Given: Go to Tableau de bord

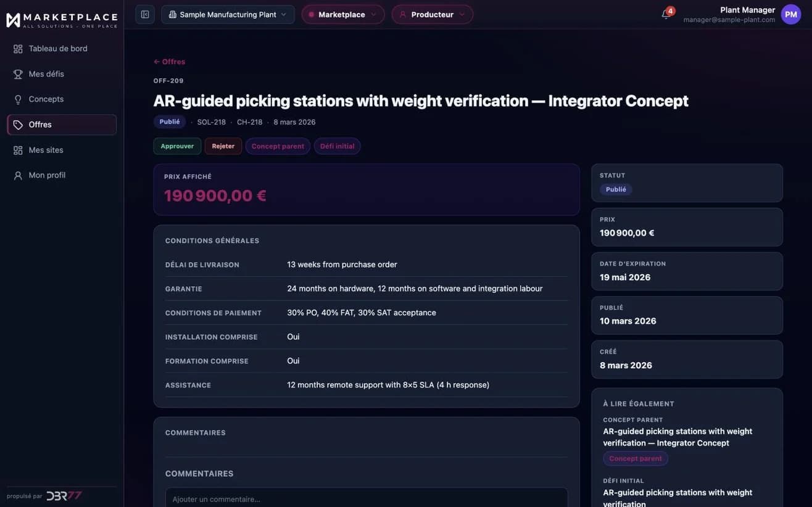Looking at the screenshot, I should click(x=62, y=49).
